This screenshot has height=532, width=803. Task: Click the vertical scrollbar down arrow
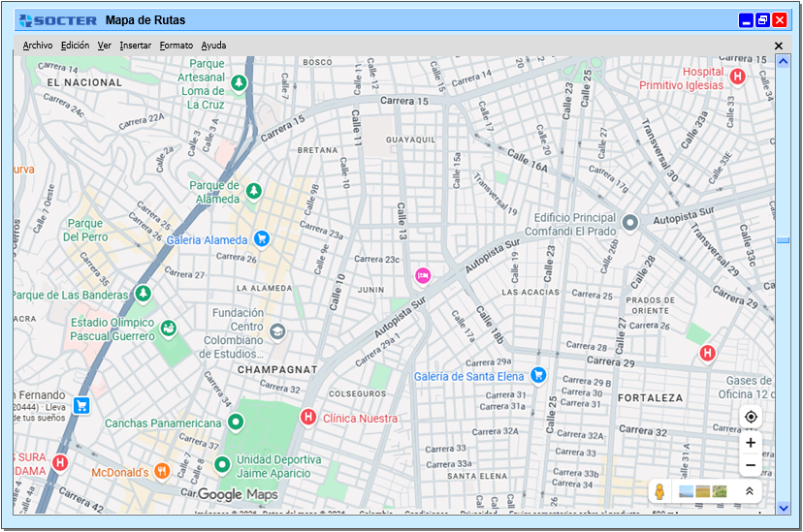coord(783,508)
